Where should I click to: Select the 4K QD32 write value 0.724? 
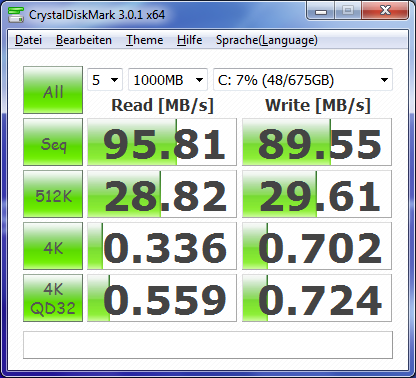(x=317, y=298)
